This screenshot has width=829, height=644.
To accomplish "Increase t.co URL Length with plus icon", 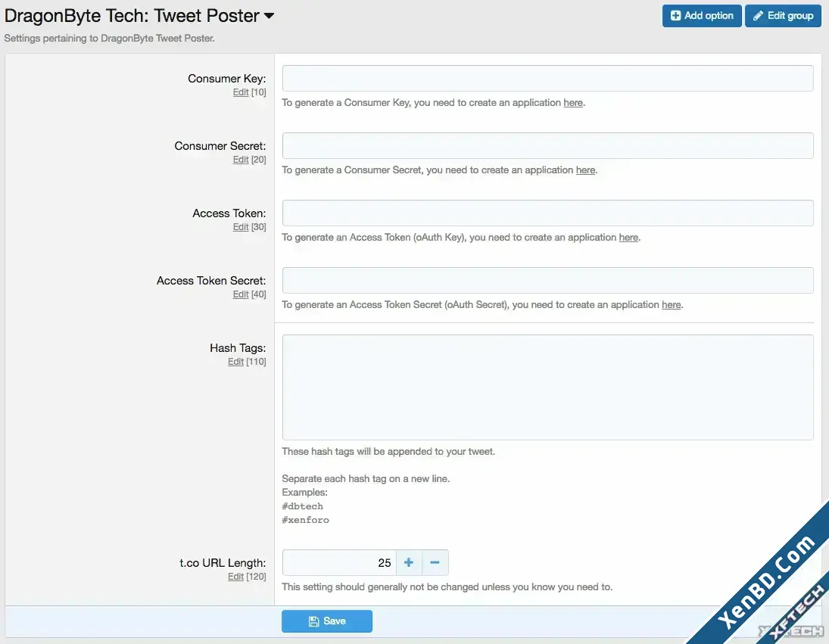I will click(x=409, y=562).
